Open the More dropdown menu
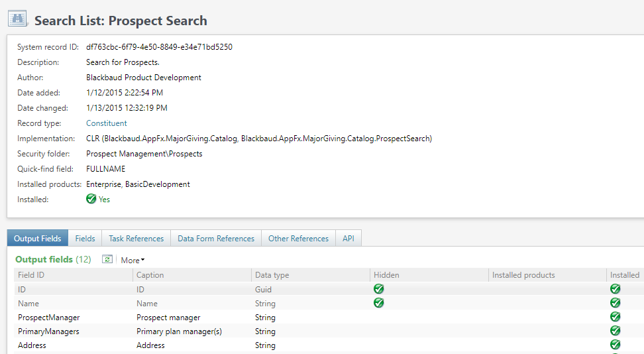644x354 pixels. [x=133, y=261]
